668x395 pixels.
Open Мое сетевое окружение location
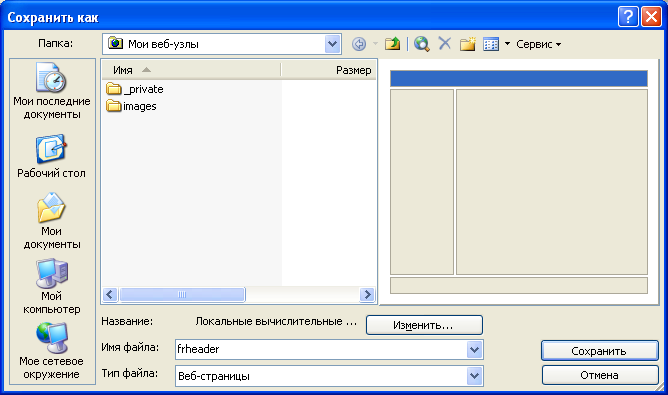coord(52,351)
